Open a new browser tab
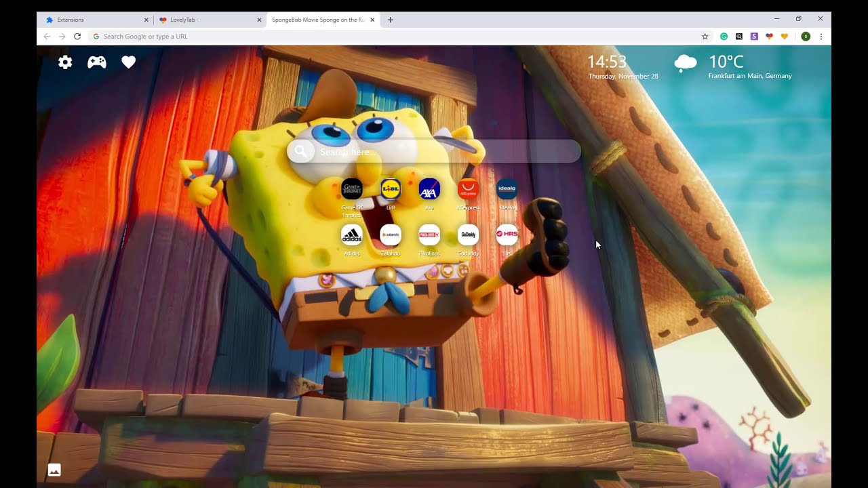 [390, 20]
